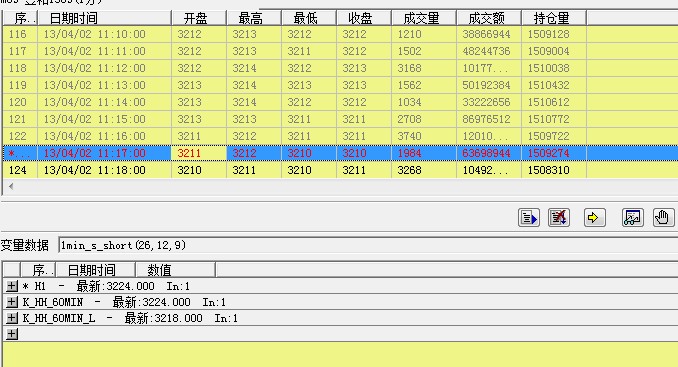
Task: Click turnover 86976512 in row 121
Action: point(486,119)
